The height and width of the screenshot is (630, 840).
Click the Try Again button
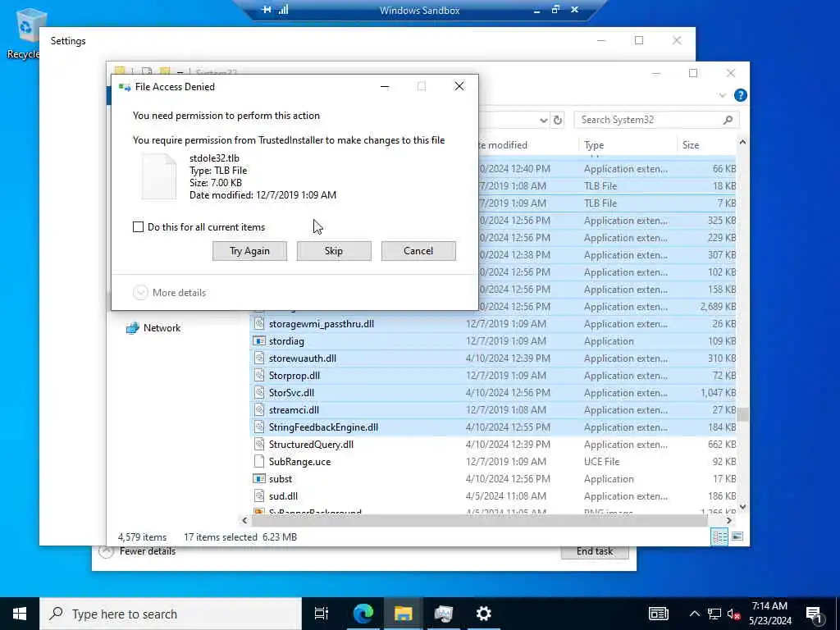tap(249, 251)
